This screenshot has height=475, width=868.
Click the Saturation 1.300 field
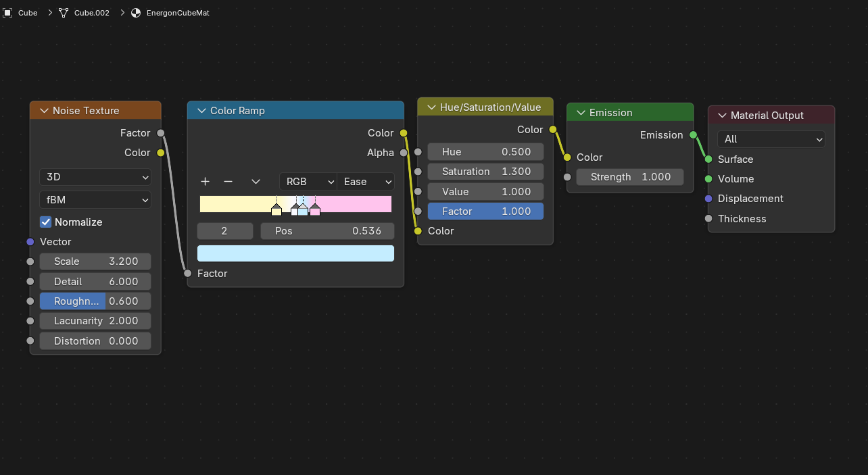click(x=485, y=172)
